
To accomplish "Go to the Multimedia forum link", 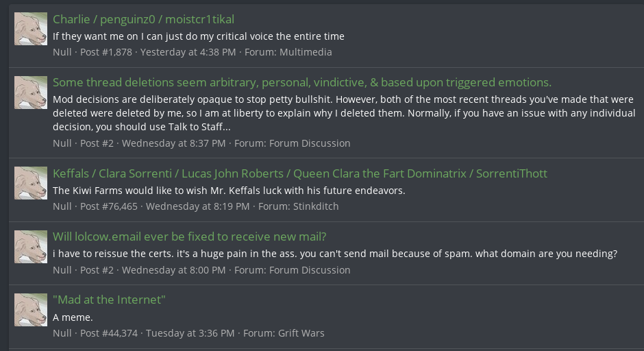I will (306, 52).
